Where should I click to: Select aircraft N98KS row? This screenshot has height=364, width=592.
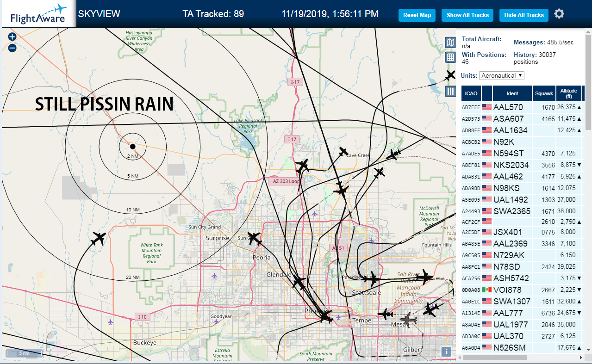point(522,188)
